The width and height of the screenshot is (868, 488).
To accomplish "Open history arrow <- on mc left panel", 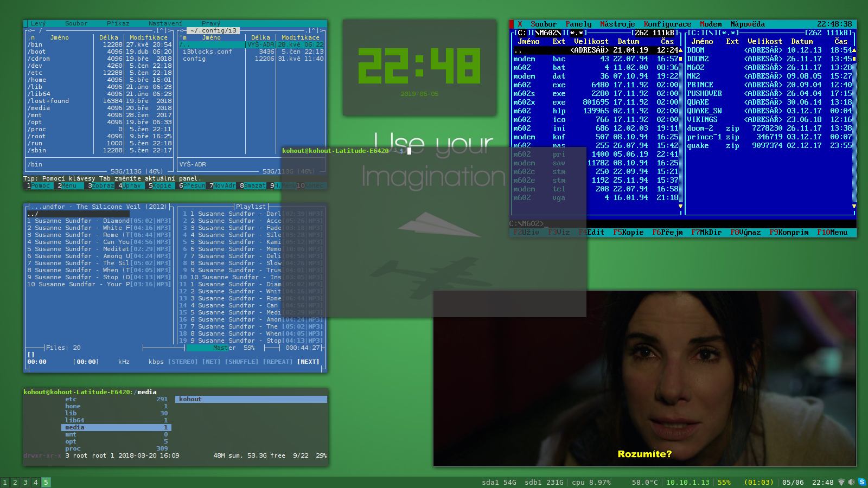I will 31,30.
